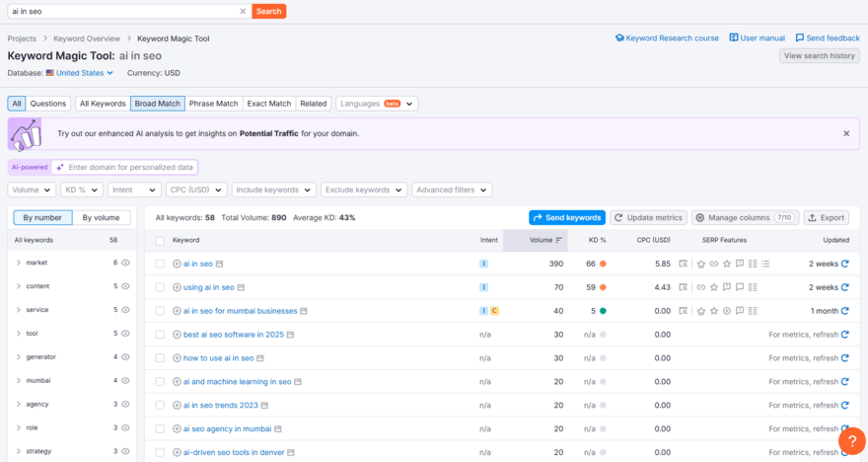
Task: Refresh metrics for 'how to use ai in seo'
Action: click(844, 358)
